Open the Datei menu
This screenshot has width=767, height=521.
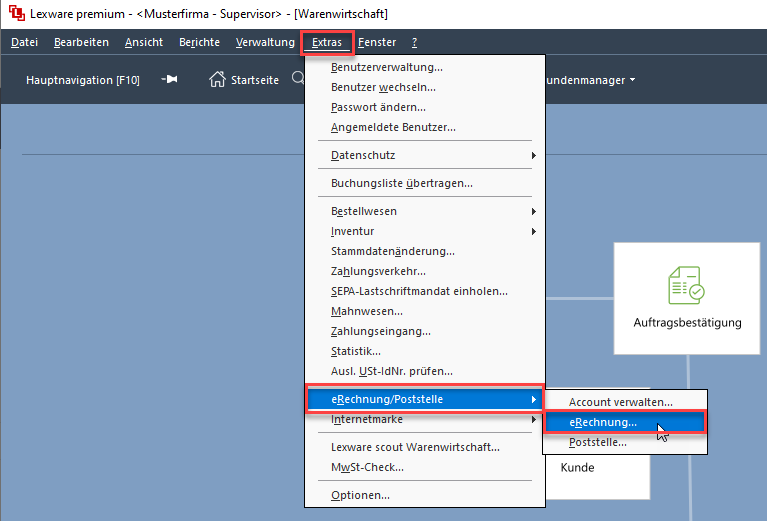coord(24,42)
